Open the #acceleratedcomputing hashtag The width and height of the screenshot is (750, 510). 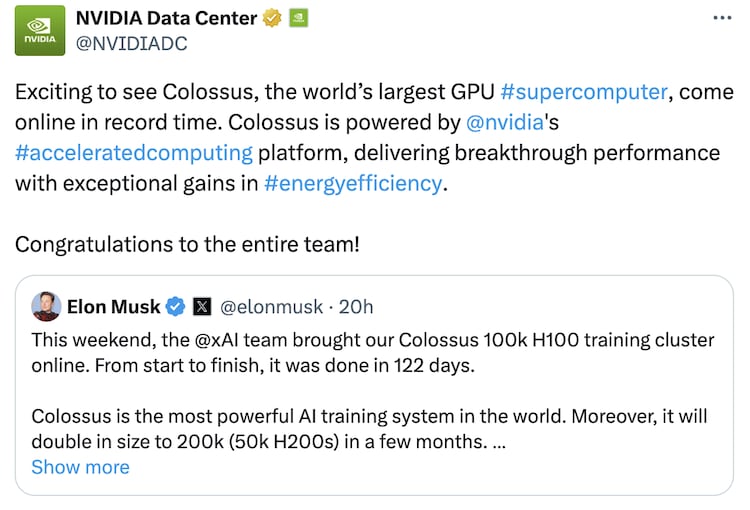[x=133, y=153]
